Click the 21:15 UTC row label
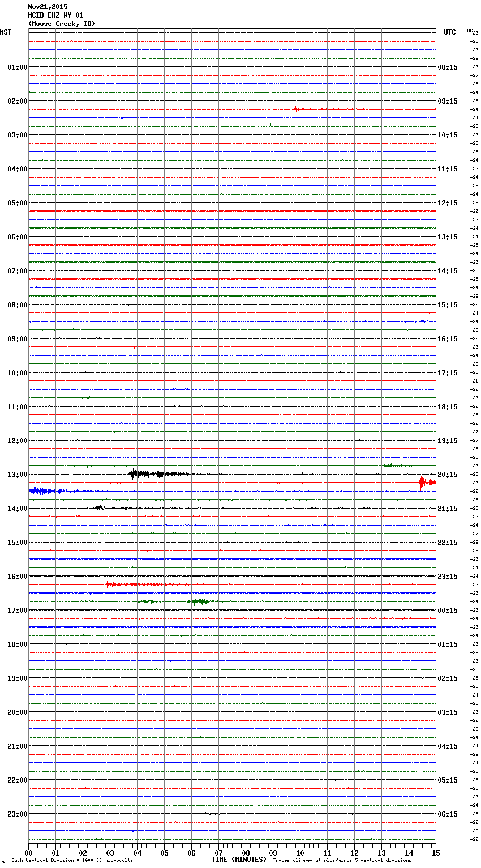 click(448, 509)
